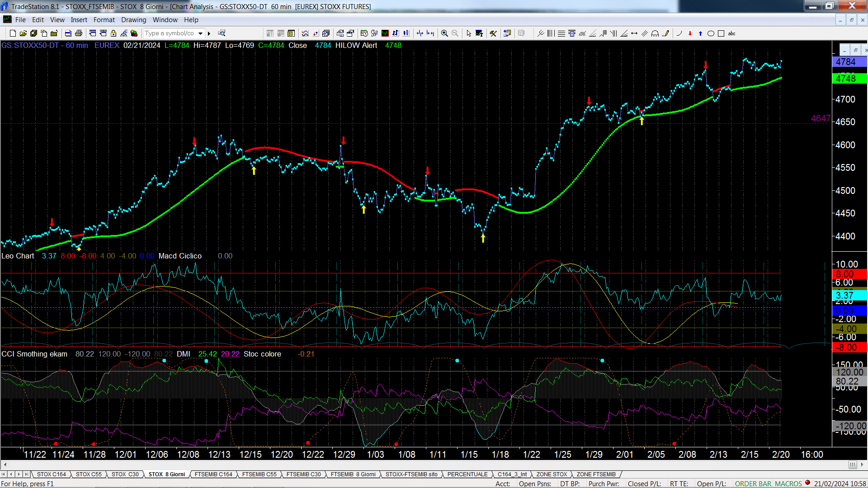Viewport: 868px width, 488px height.
Task: Go to first workspace tab arrow
Action: (x=4, y=474)
